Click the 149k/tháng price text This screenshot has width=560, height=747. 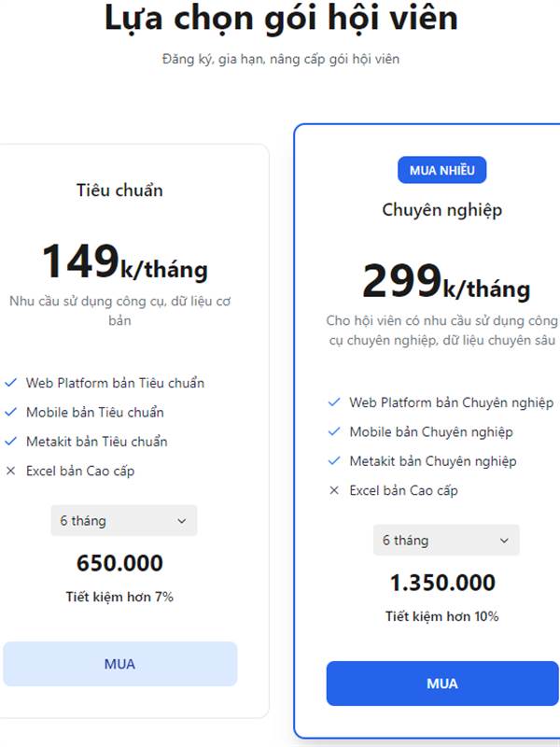[x=125, y=262]
